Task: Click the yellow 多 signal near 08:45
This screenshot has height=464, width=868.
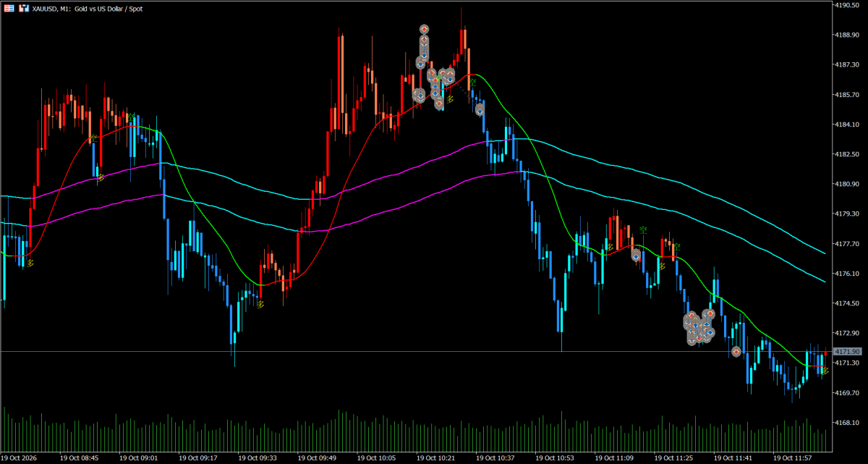Action: [x=101, y=176]
